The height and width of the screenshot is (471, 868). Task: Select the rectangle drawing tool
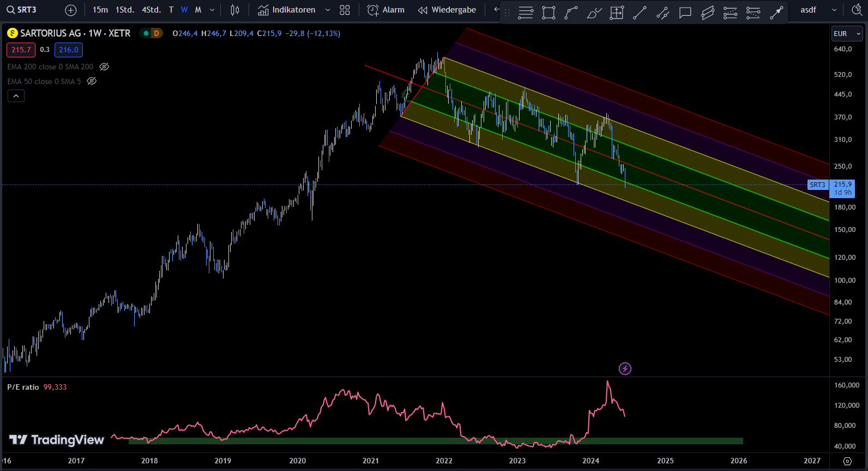point(548,13)
